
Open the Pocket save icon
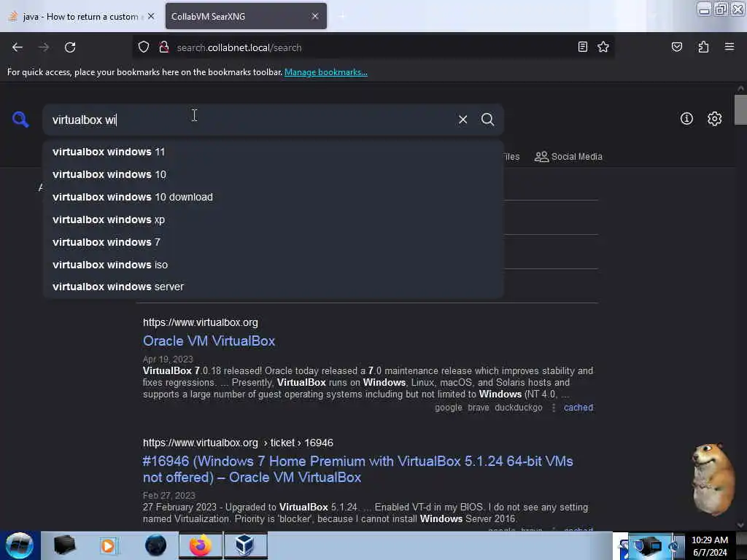676,47
